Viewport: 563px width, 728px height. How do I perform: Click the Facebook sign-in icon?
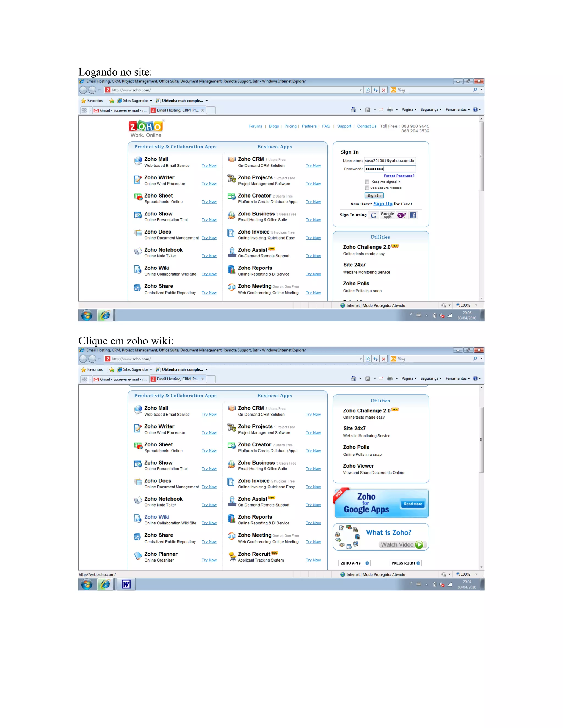pos(413,215)
